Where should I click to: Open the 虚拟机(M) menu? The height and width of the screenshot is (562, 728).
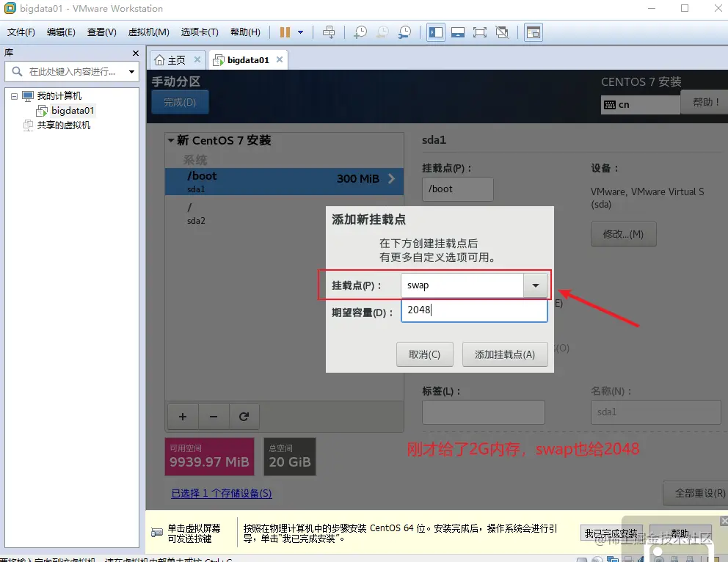(148, 32)
